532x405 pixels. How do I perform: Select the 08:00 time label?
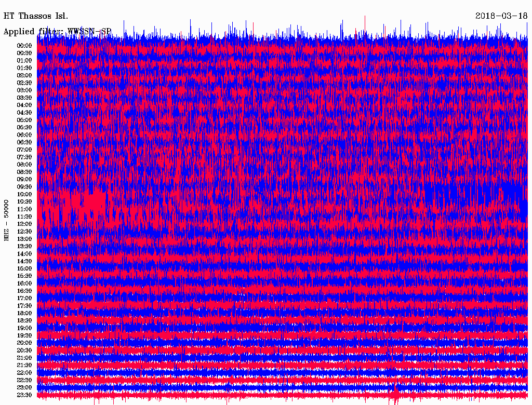click(24, 165)
